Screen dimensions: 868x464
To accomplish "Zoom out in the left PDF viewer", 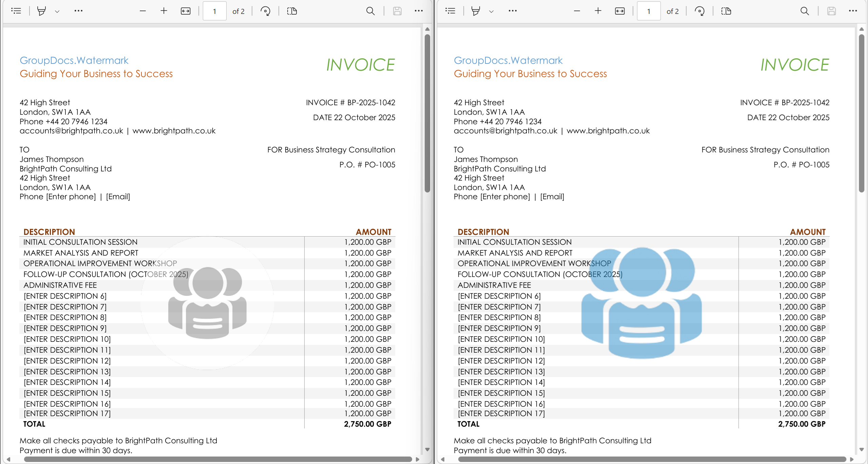I will (x=142, y=11).
